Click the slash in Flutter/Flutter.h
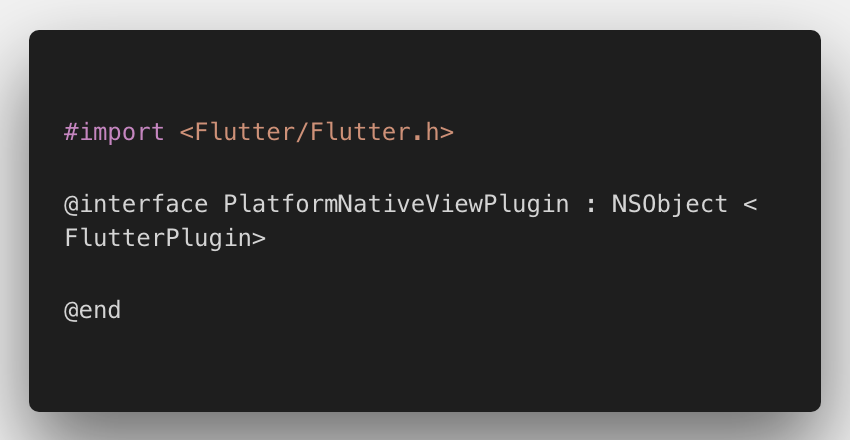 pos(302,132)
